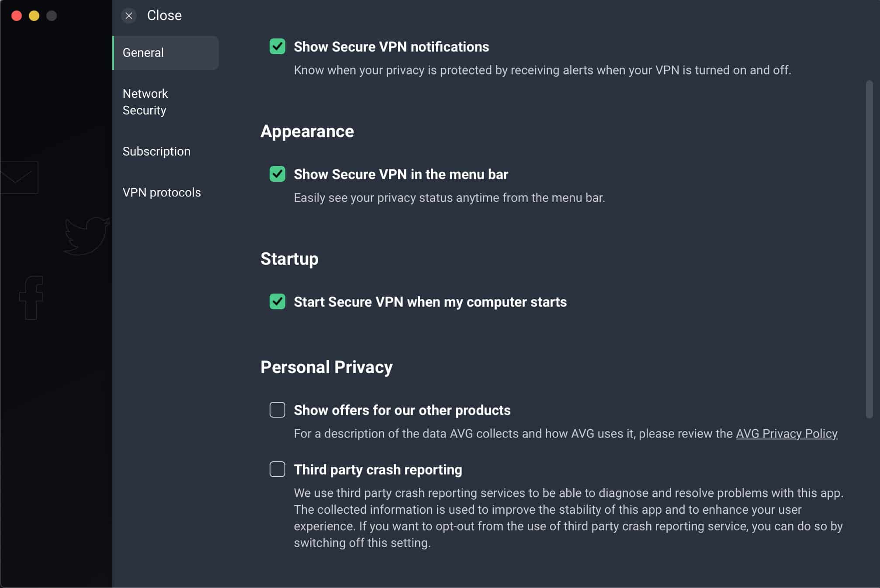The height and width of the screenshot is (588, 880).
Task: Enable Third party crash reporting checkbox
Action: 277,469
